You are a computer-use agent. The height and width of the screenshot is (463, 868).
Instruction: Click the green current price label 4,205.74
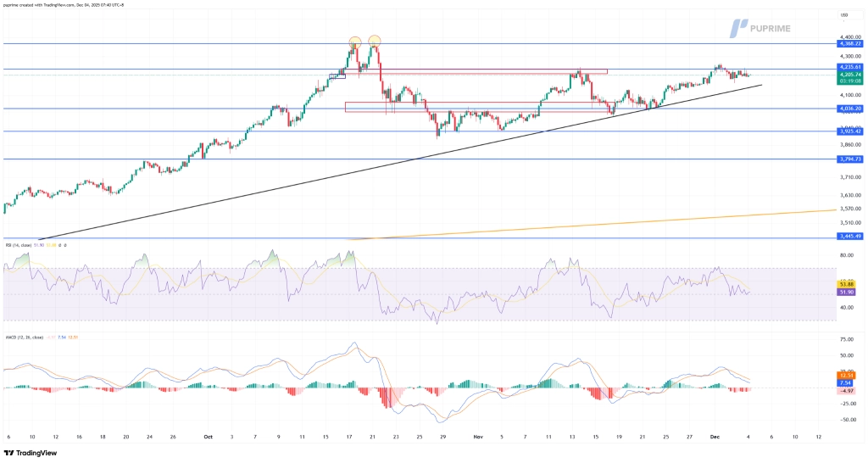pos(849,74)
